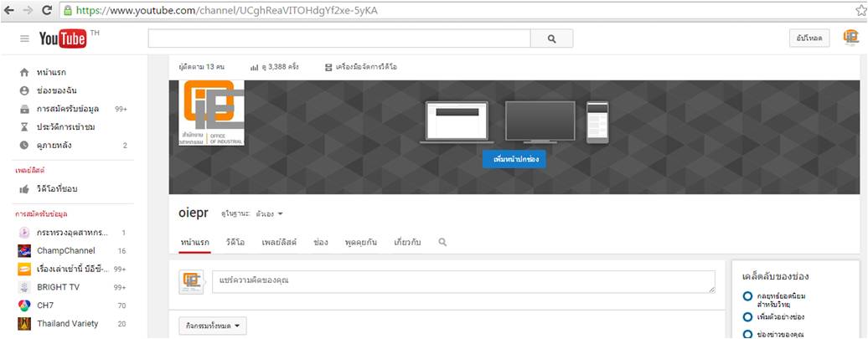
Task: Click small avatar beside the post box
Action: 191,281
